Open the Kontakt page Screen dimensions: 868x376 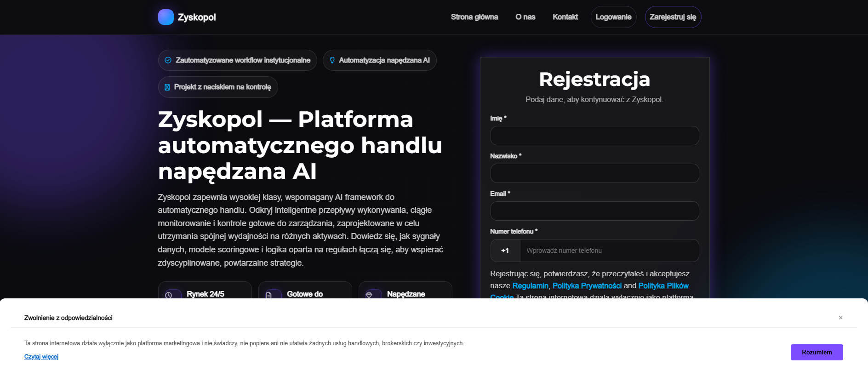565,17
